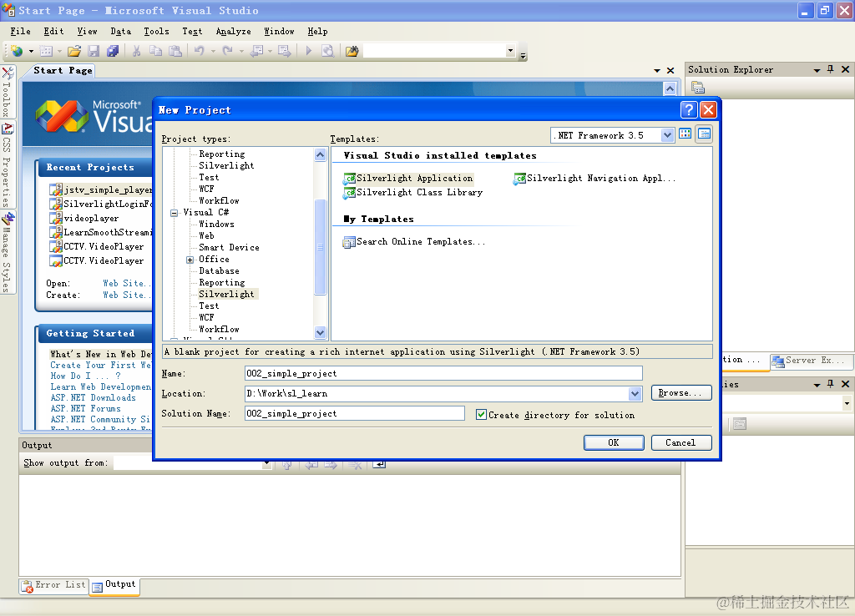Open the Location path dropdown arrow

635,394
